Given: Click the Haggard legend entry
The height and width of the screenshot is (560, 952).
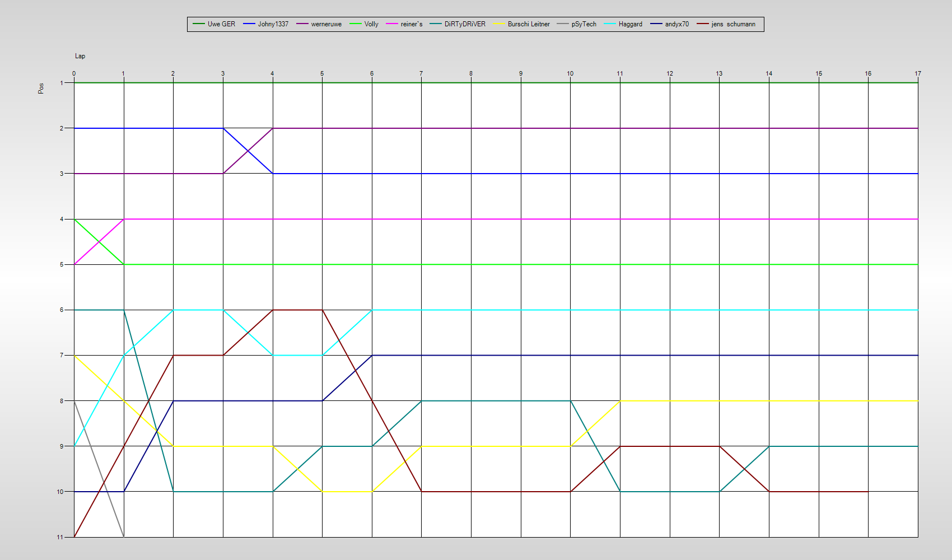Looking at the screenshot, I should click(630, 24).
